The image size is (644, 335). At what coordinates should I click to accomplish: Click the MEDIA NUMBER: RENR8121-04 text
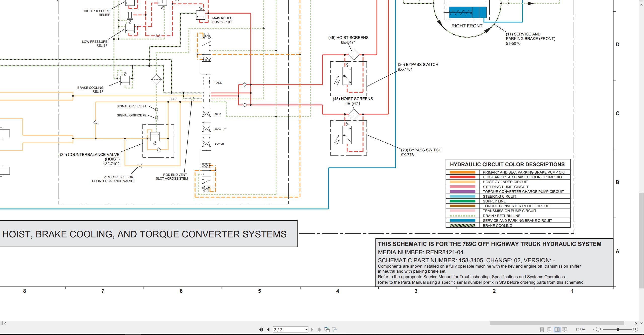(x=421, y=252)
